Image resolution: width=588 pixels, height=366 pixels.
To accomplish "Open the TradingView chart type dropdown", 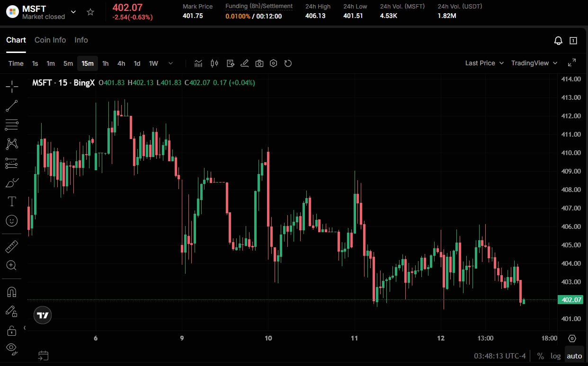I will click(534, 63).
